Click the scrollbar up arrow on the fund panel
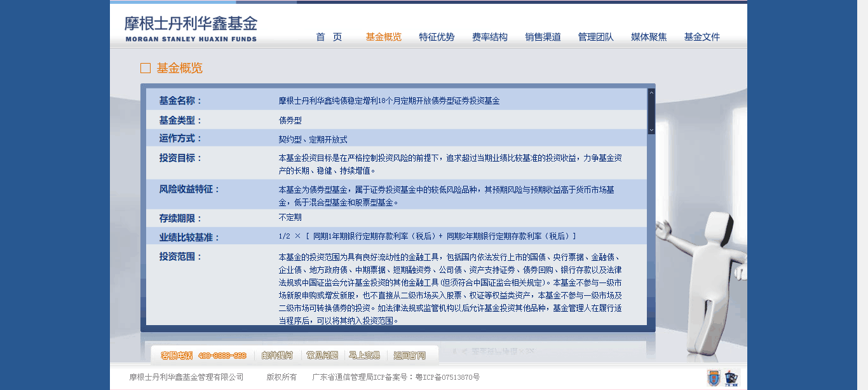The image size is (868, 390). pyautogui.click(x=651, y=92)
